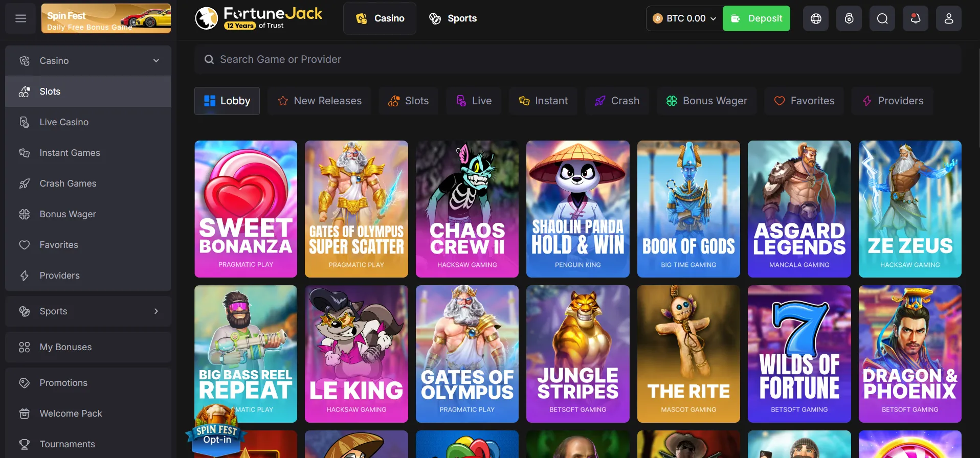Open the Dragon & Phoenix game card
Image resolution: width=980 pixels, height=458 pixels.
(x=910, y=354)
